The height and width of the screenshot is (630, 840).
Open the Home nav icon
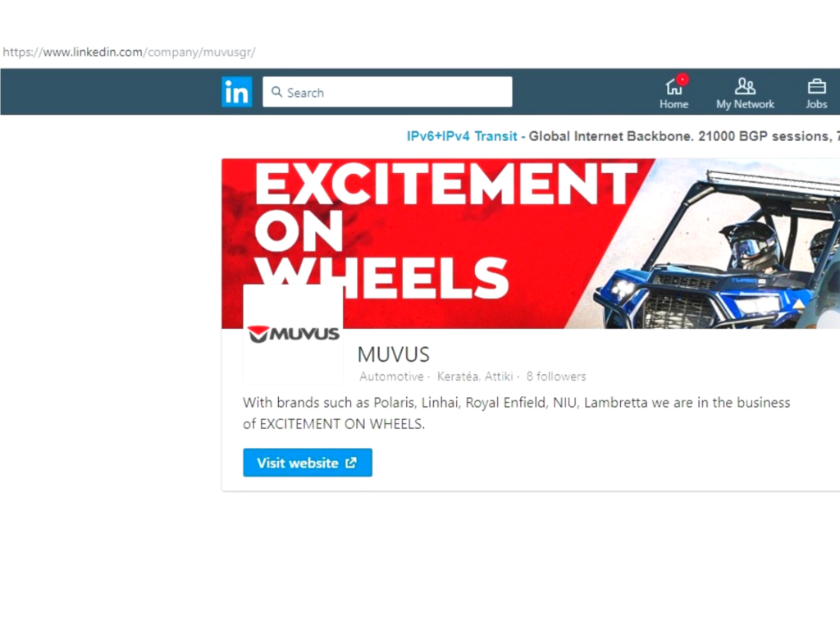pos(673,87)
